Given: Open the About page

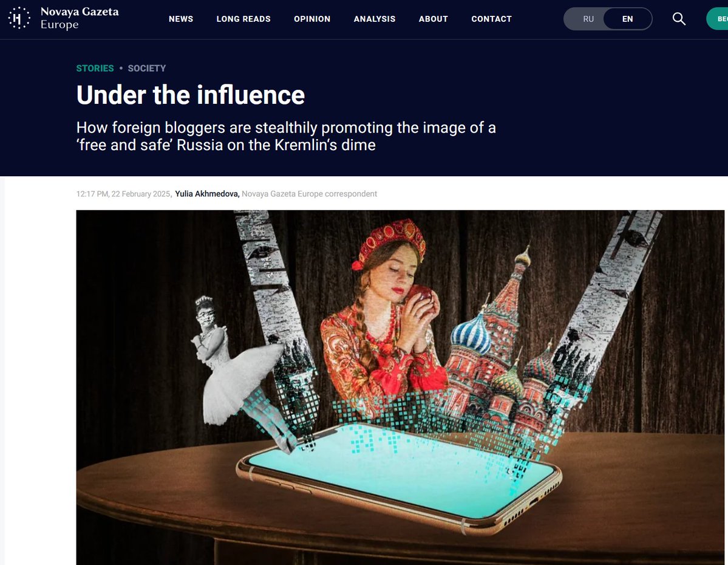Looking at the screenshot, I should [x=433, y=19].
